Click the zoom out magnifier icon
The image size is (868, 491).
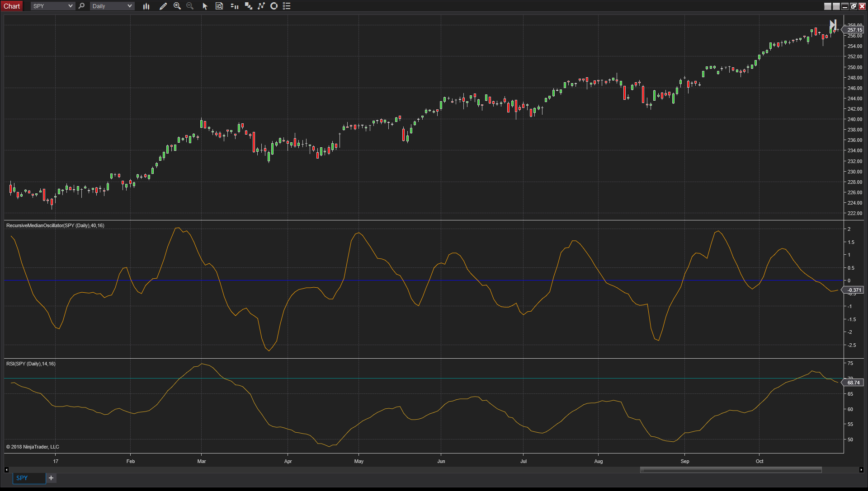[x=190, y=6]
